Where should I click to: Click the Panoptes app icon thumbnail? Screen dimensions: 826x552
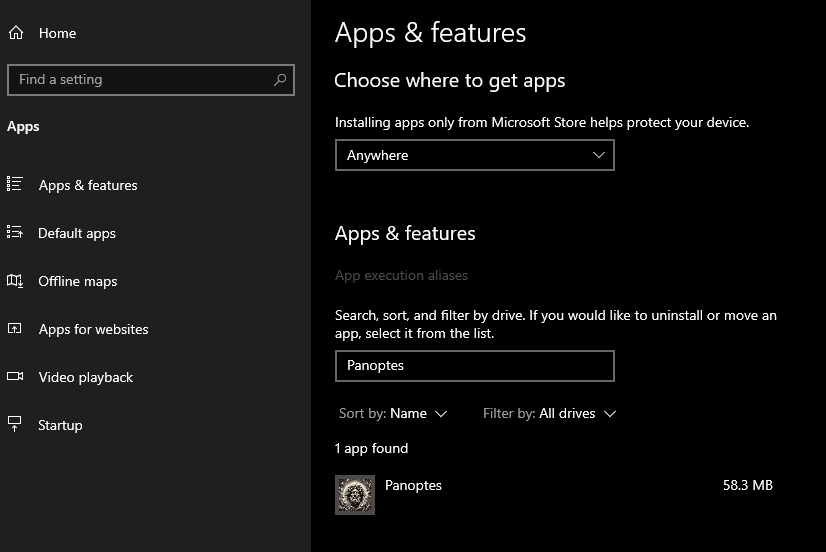355,495
